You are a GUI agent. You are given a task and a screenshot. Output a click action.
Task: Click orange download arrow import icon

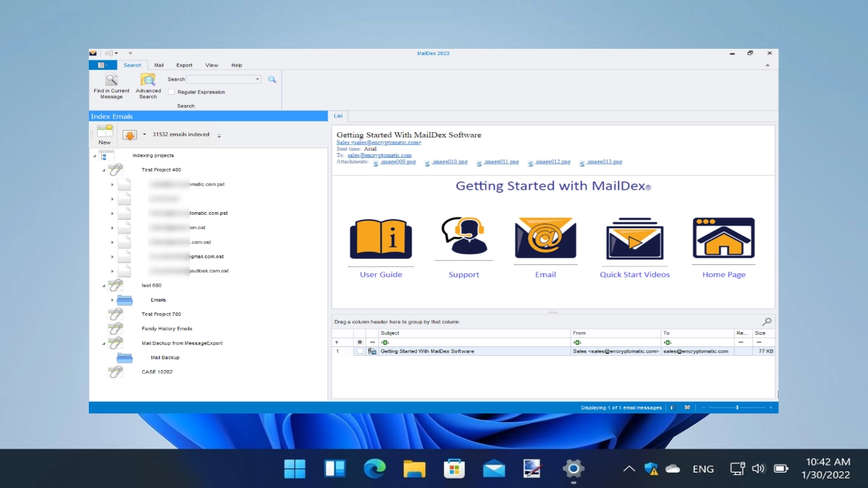130,135
